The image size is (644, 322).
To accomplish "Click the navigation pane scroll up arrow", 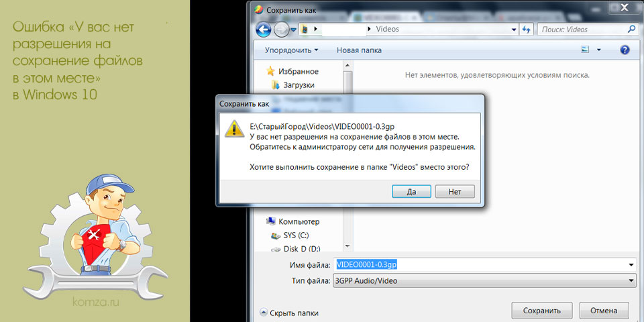I will pyautogui.click(x=347, y=65).
